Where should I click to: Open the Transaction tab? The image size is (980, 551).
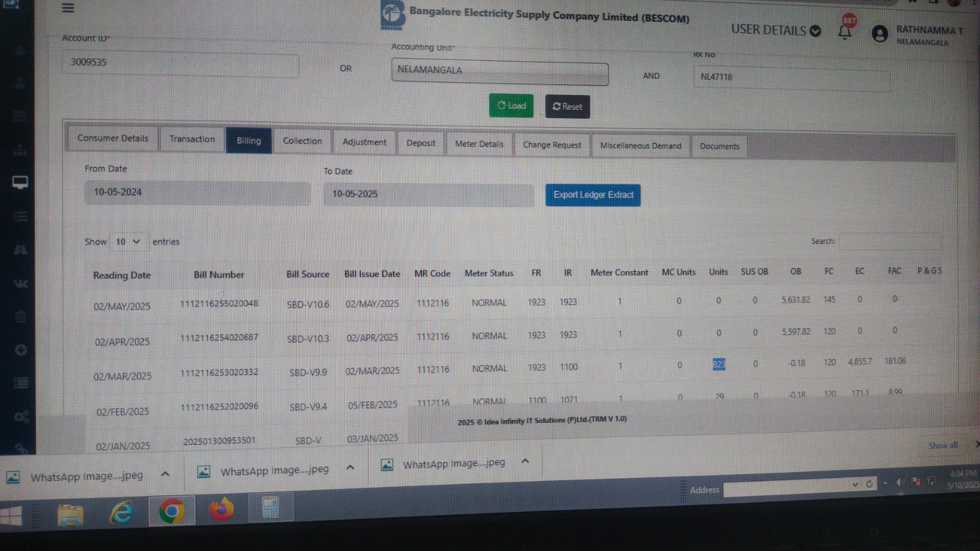[192, 140]
